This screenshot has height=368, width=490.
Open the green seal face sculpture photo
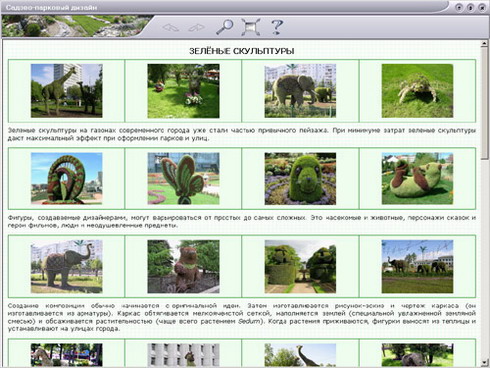[x=300, y=179]
